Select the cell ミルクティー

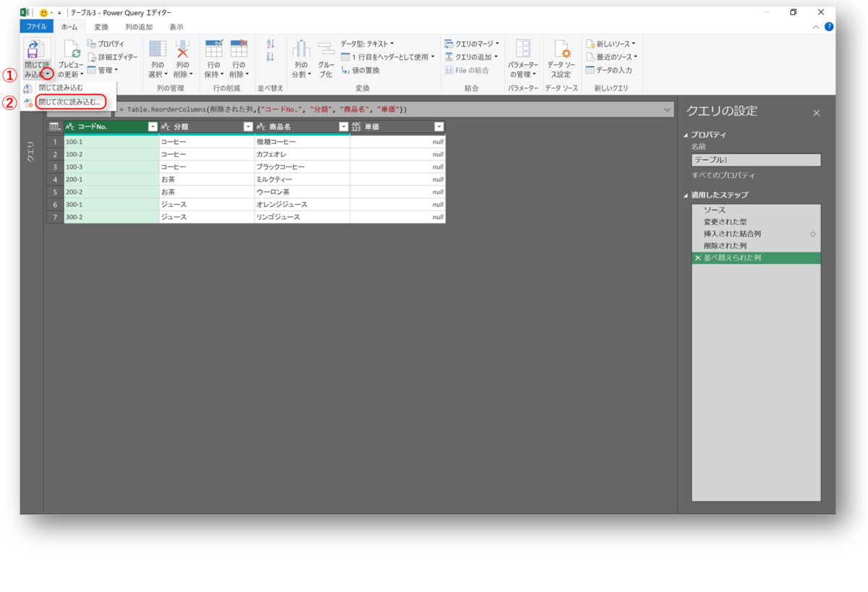tap(302, 179)
